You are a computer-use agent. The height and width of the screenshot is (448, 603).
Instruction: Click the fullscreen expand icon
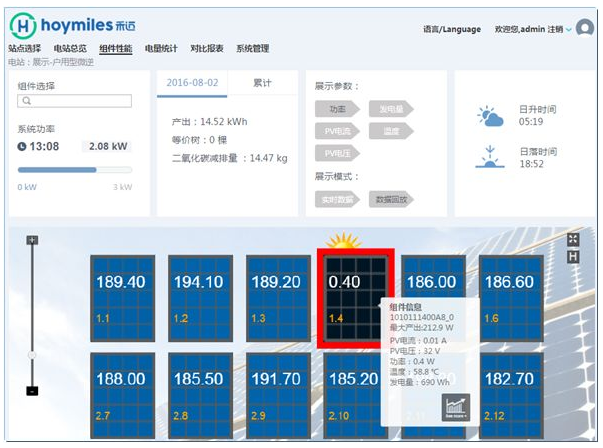(x=573, y=240)
